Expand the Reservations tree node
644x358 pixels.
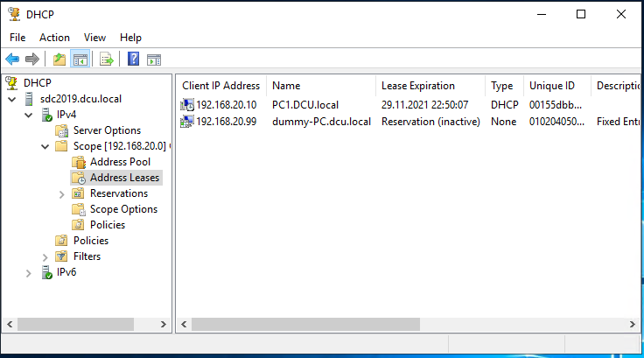pyautogui.click(x=61, y=193)
